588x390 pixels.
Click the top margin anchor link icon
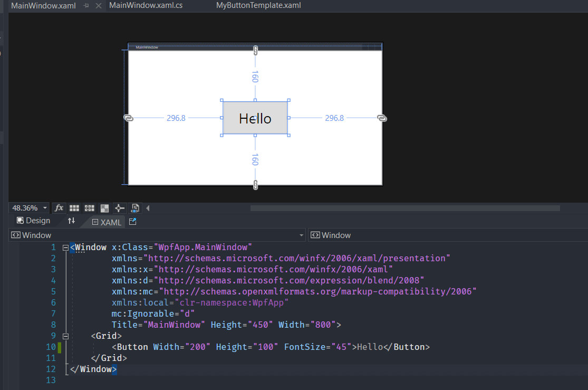click(x=256, y=51)
